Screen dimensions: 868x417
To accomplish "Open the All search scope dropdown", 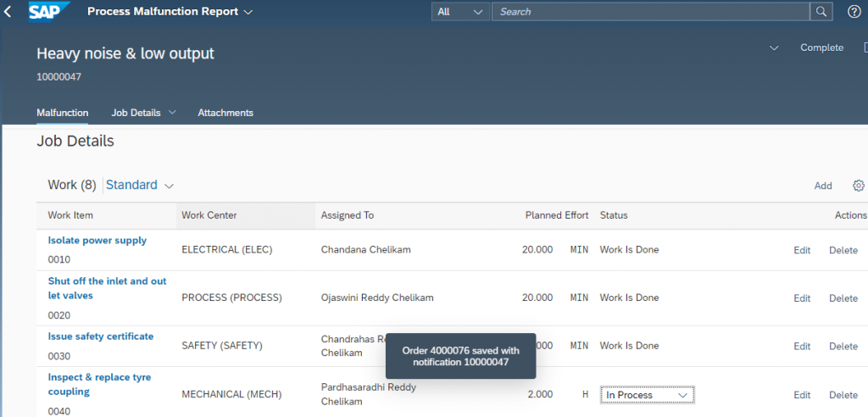I will click(x=459, y=12).
